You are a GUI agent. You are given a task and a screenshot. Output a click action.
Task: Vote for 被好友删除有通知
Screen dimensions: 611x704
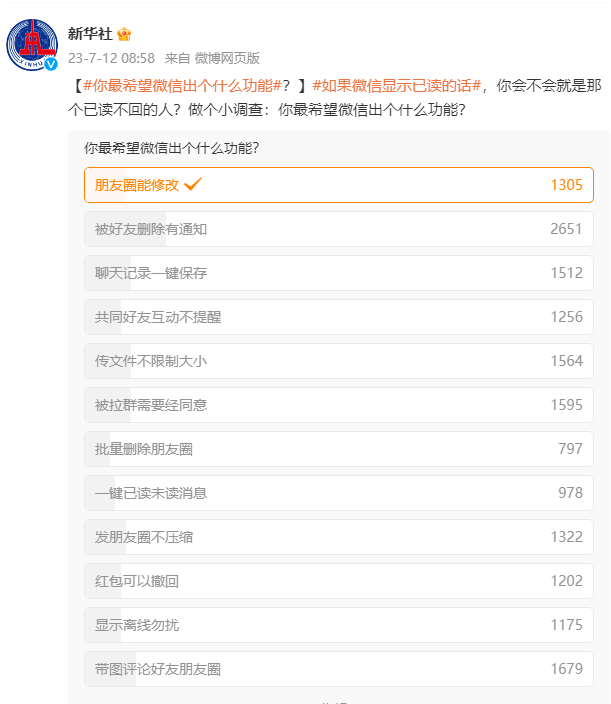point(339,229)
